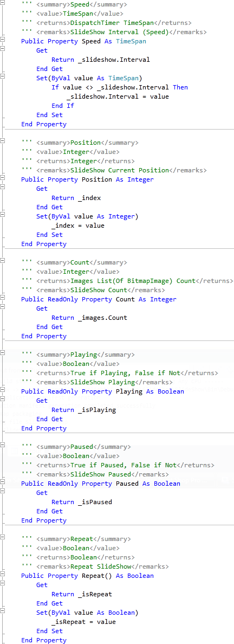Click the line 'Return _slideshow.Interval'

point(101,60)
